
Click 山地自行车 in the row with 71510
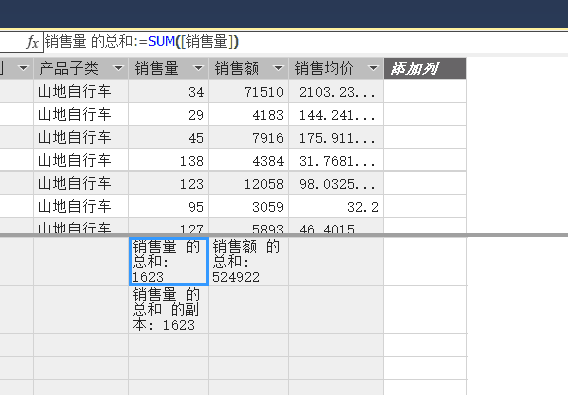(x=81, y=91)
